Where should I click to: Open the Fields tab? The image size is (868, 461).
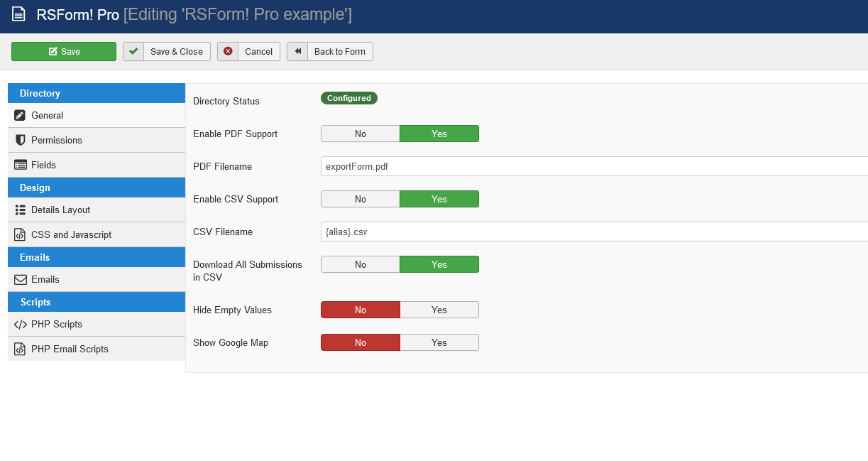pos(97,165)
